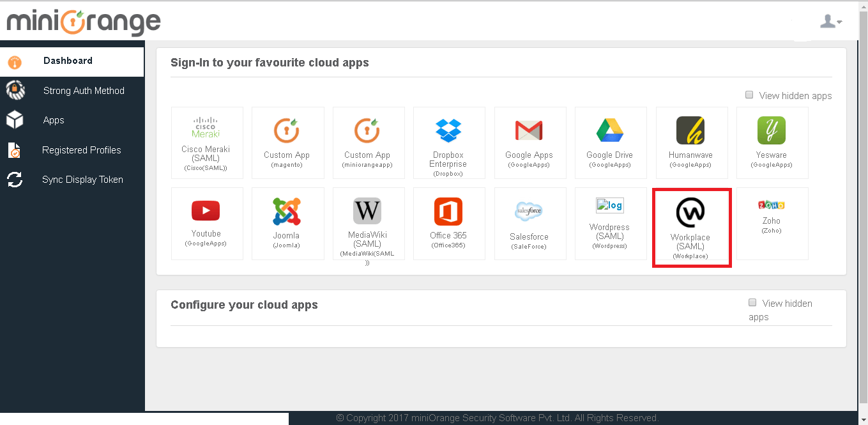Launch the Humanwave Google app
Image resolution: width=868 pixels, height=425 pixels.
pos(691,142)
